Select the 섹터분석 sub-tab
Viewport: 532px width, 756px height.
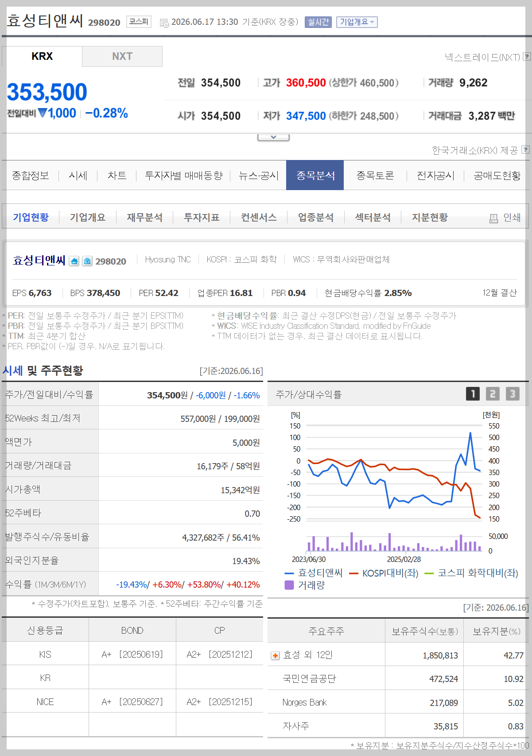coord(373,217)
